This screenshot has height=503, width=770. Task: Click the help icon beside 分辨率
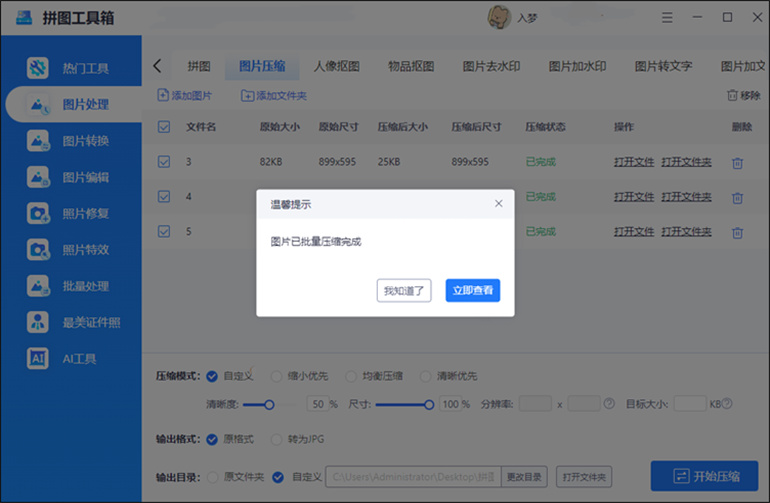pos(609,404)
